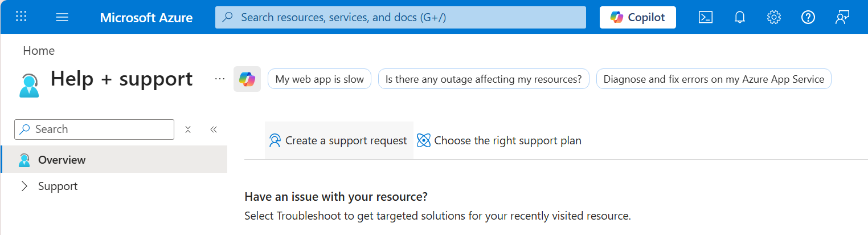Click the Copilot icon beside the page title
The height and width of the screenshot is (235, 868).
point(247,79)
